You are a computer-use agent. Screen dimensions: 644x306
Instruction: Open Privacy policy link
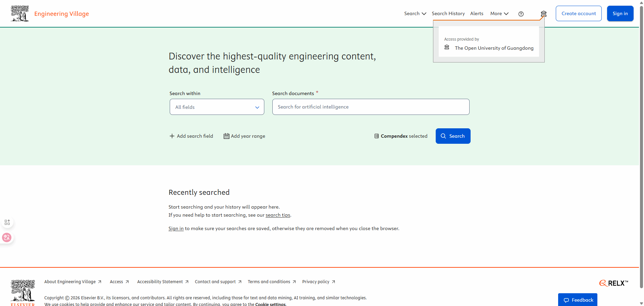[319, 282]
